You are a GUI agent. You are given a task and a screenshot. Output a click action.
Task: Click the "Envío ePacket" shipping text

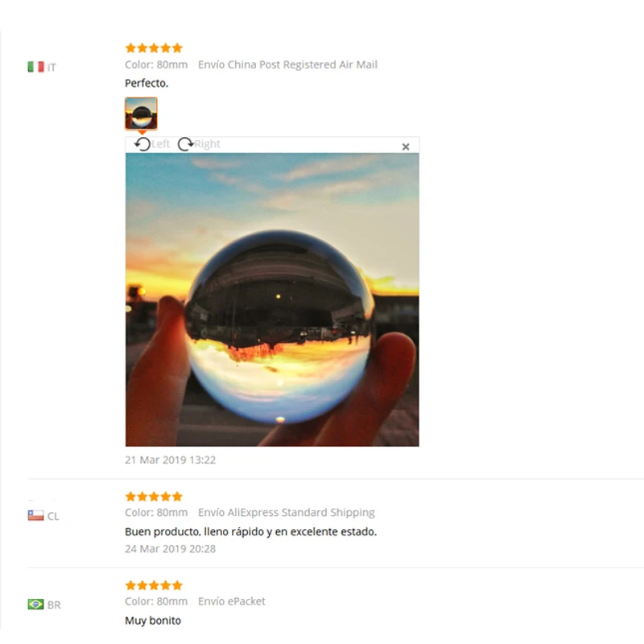click(232, 601)
